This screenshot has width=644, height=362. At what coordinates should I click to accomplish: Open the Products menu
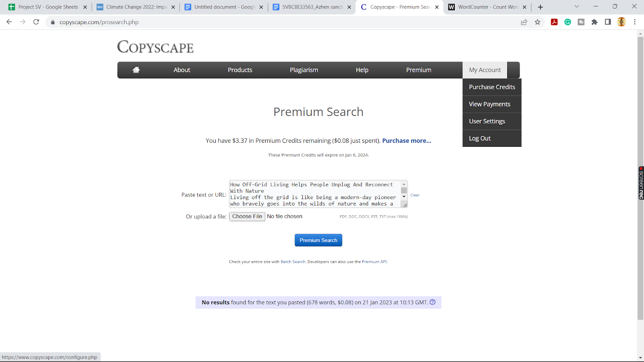(240, 70)
